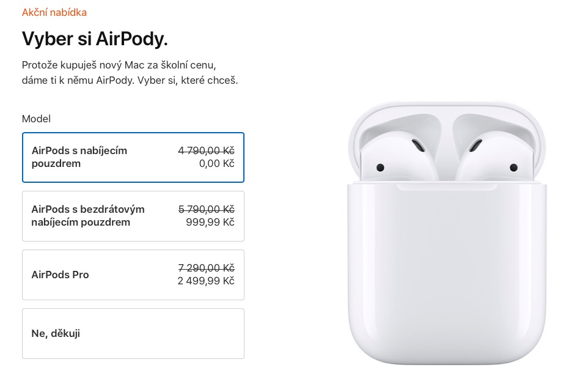
Task: Click crossed-out 4 790,00 Kč price
Action: [x=206, y=150]
